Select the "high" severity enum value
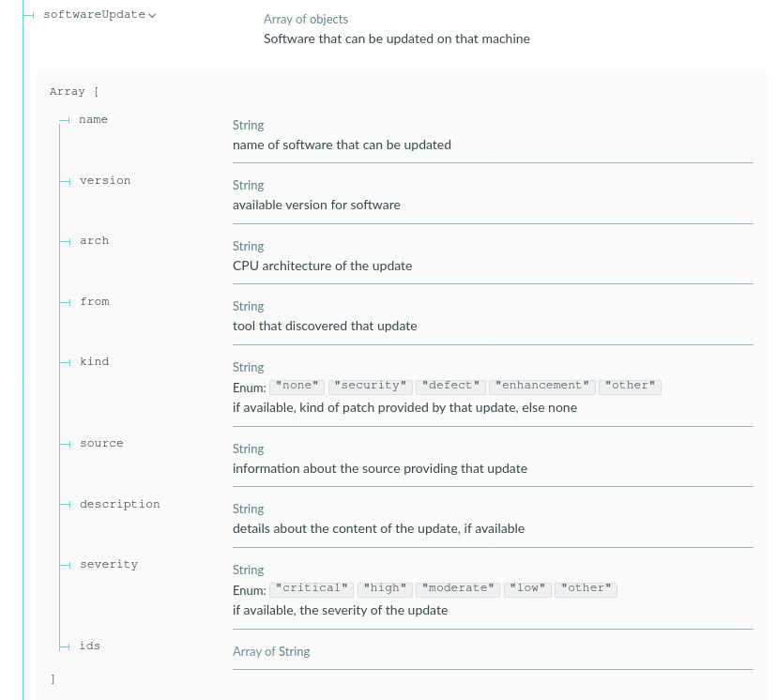This screenshot has height=700, width=777. pos(385,588)
